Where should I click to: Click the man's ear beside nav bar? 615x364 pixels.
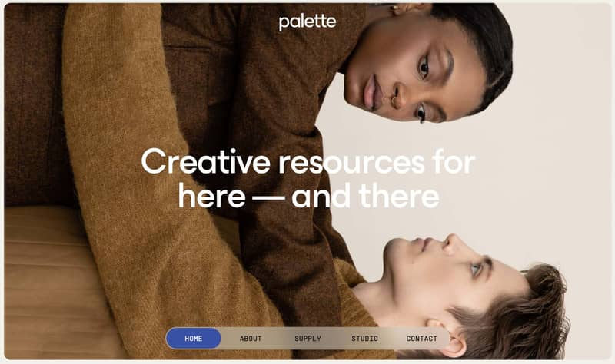point(453,339)
